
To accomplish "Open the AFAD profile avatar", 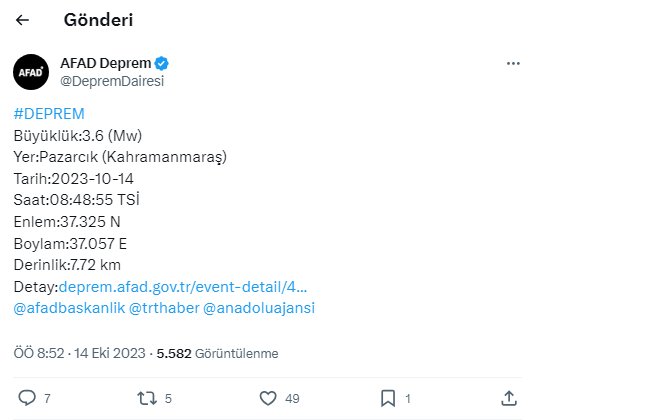I will coord(30,72).
